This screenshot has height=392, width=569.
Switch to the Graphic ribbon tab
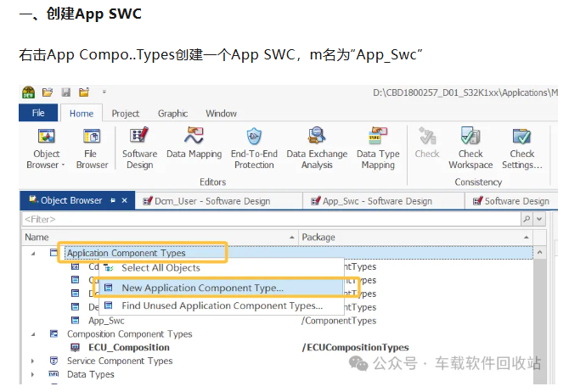tap(172, 114)
